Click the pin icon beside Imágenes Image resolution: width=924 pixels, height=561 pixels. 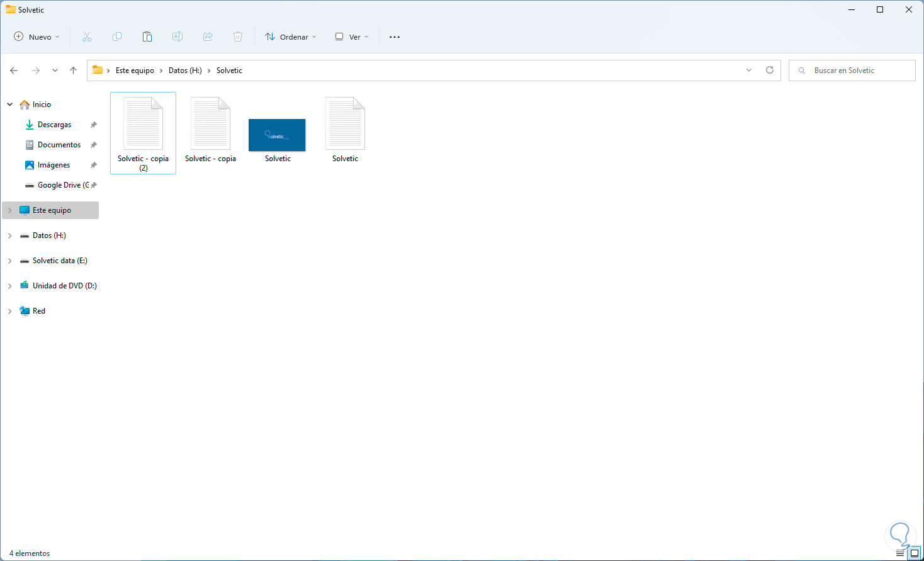point(94,165)
